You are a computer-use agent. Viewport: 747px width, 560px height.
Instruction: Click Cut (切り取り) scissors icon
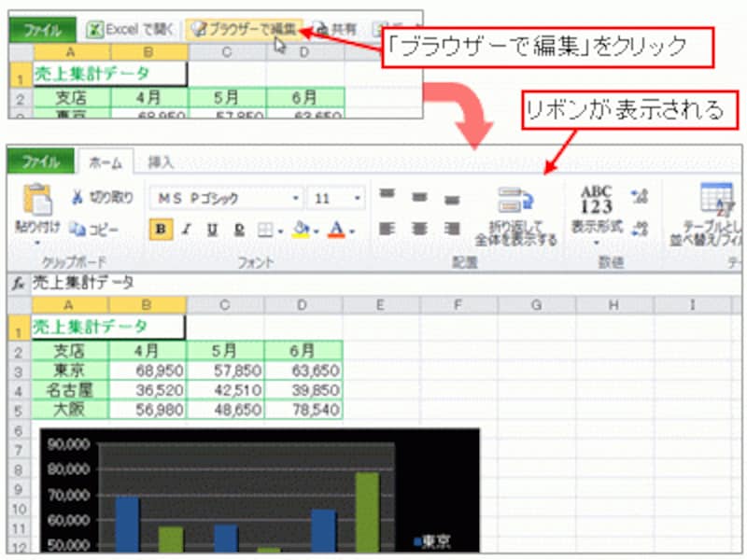(78, 197)
